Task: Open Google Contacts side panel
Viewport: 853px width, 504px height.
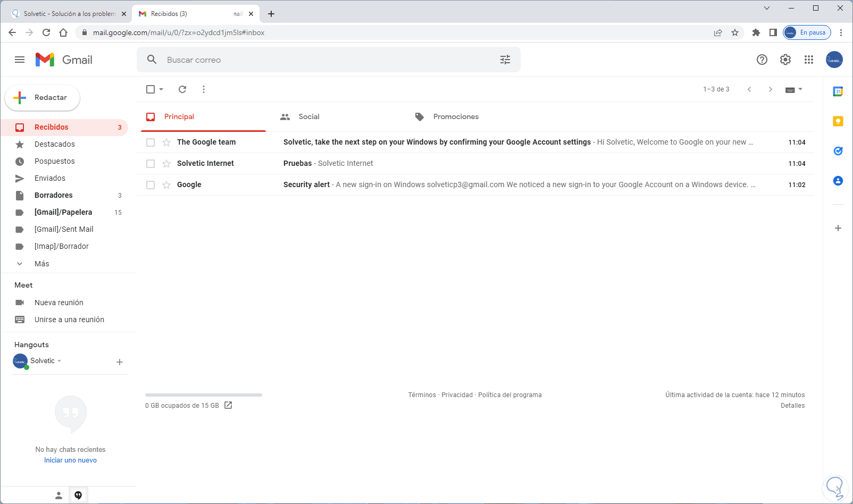Action: 838,181
